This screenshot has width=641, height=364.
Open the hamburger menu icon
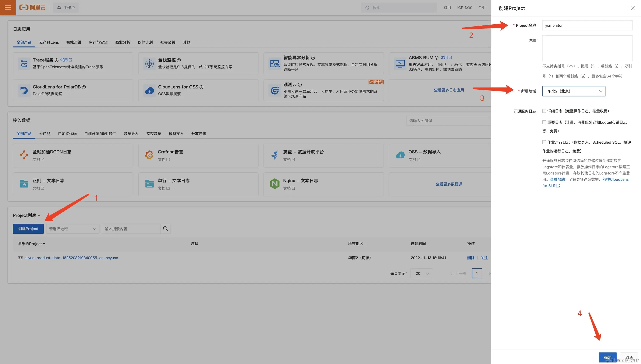coord(8,7)
